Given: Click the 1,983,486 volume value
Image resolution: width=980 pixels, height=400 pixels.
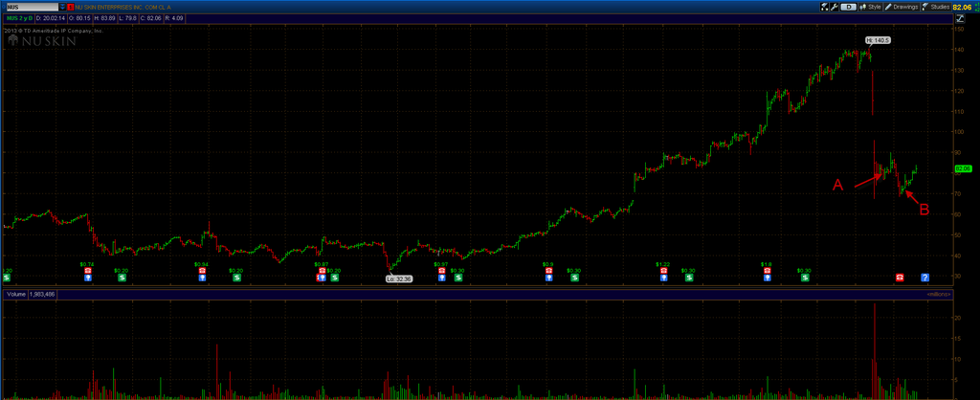Looking at the screenshot, I should click(x=42, y=293).
